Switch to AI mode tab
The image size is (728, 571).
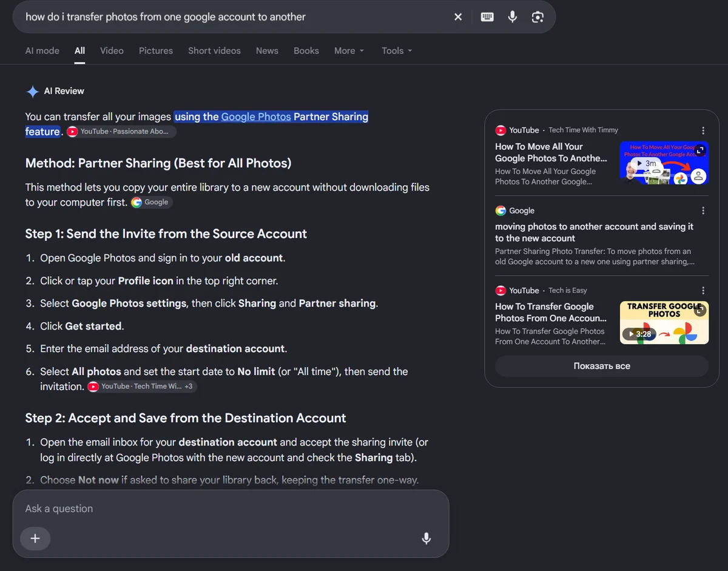[42, 51]
